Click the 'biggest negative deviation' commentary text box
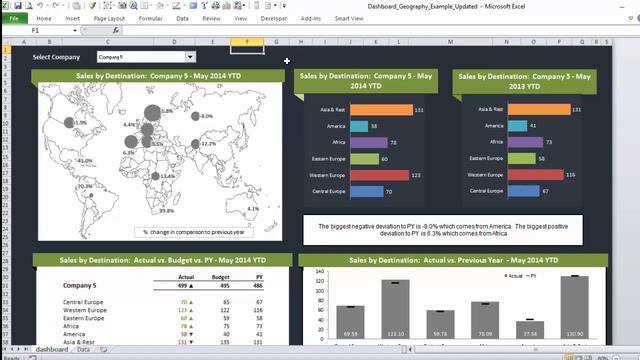Viewport: 640px width, 360px height. (x=443, y=230)
